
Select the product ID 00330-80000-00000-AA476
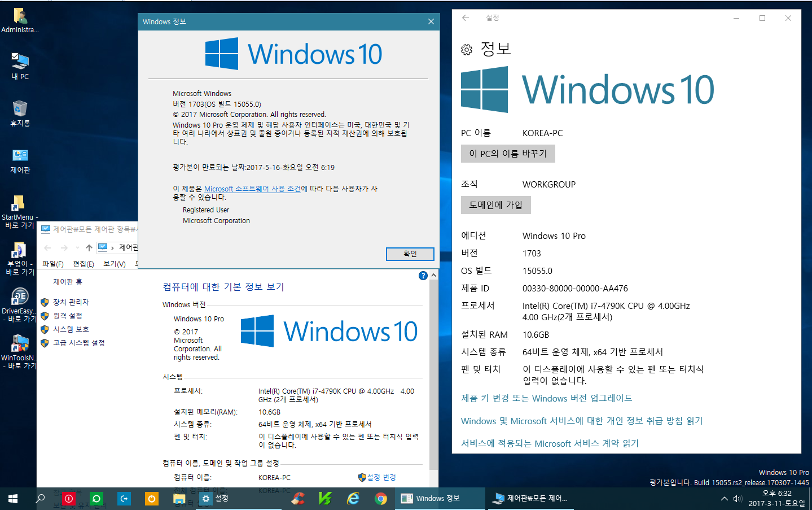pyautogui.click(x=575, y=288)
